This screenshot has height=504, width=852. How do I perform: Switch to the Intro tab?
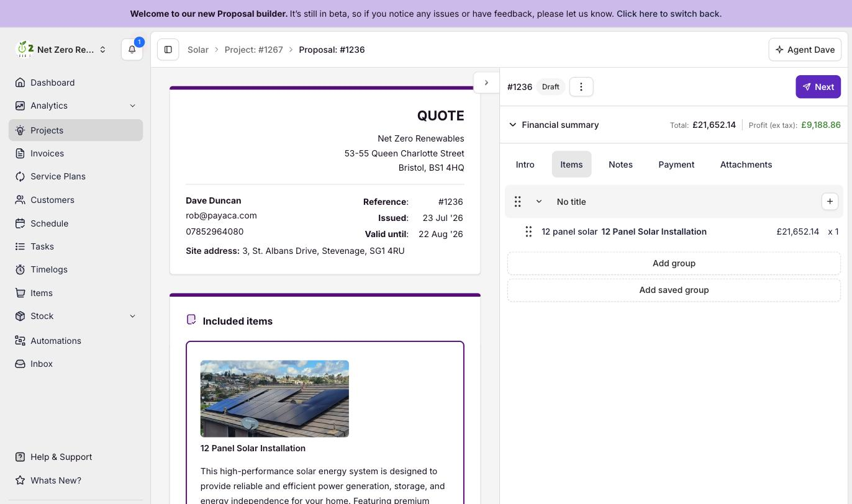click(x=525, y=164)
